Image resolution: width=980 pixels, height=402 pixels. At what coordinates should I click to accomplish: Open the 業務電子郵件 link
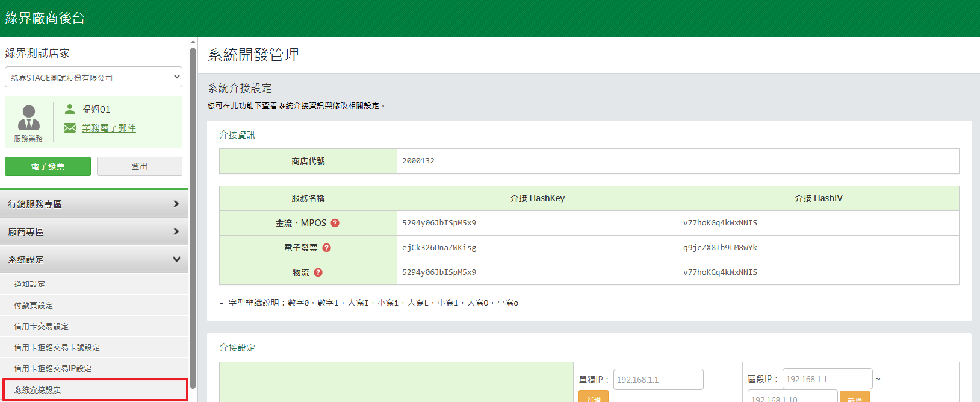click(109, 128)
